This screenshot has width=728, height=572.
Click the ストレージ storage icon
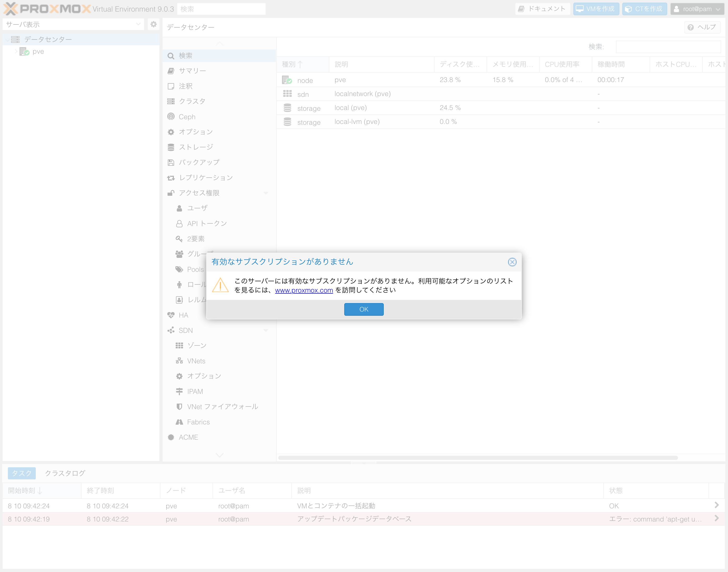(x=171, y=147)
